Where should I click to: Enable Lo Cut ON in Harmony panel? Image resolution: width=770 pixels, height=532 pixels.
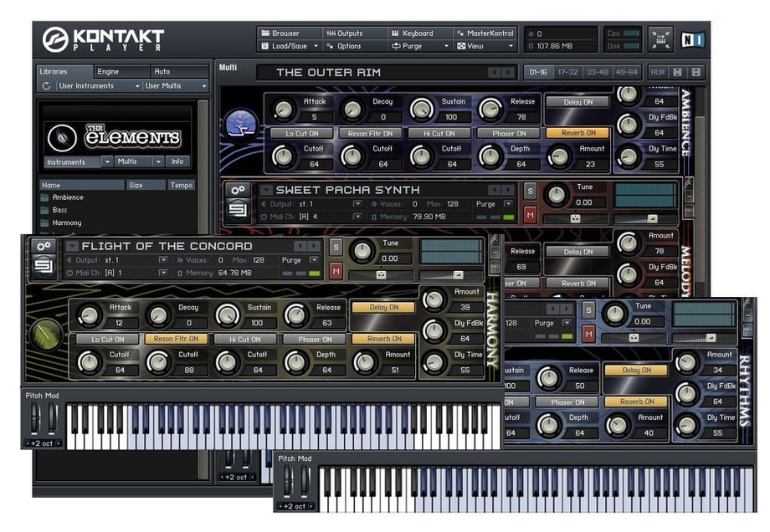(x=107, y=339)
